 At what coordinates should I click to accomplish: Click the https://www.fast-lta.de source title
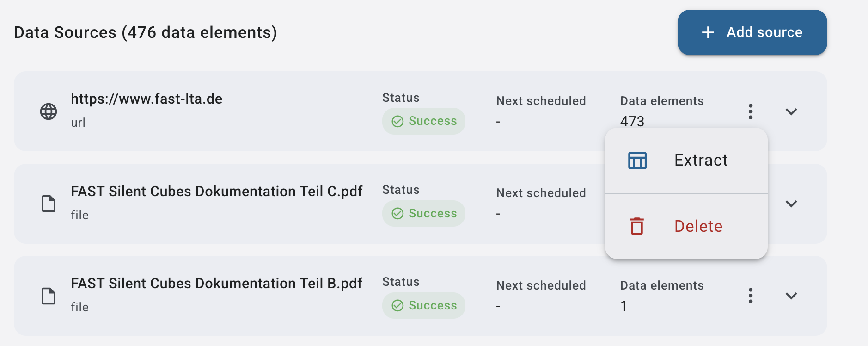click(x=147, y=99)
